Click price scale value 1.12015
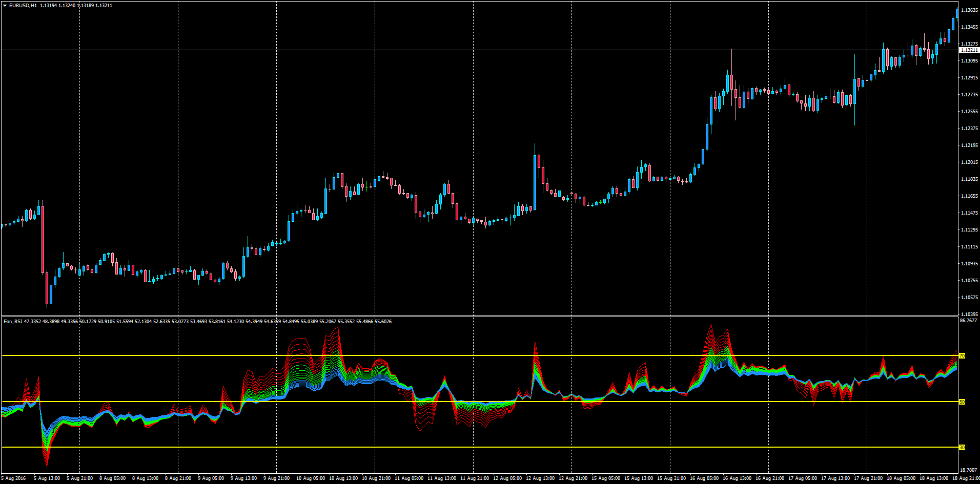This screenshot has width=980, height=484. (x=969, y=162)
